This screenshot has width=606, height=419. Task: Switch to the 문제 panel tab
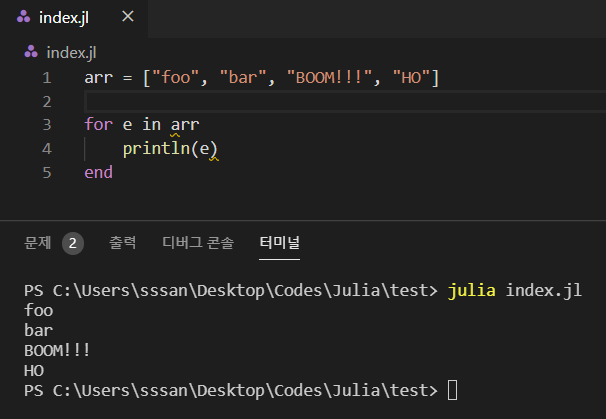pos(38,243)
